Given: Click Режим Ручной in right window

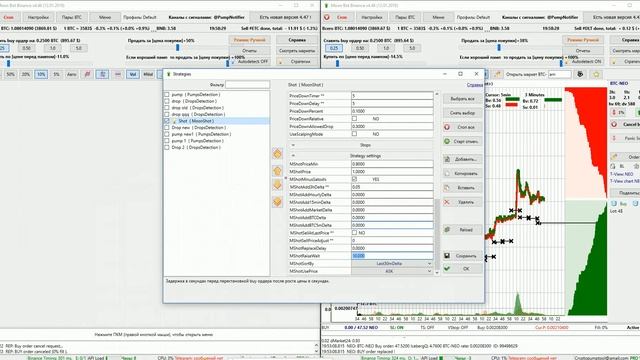Looking at the screenshot, I should pyautogui.click(x=583, y=40).
